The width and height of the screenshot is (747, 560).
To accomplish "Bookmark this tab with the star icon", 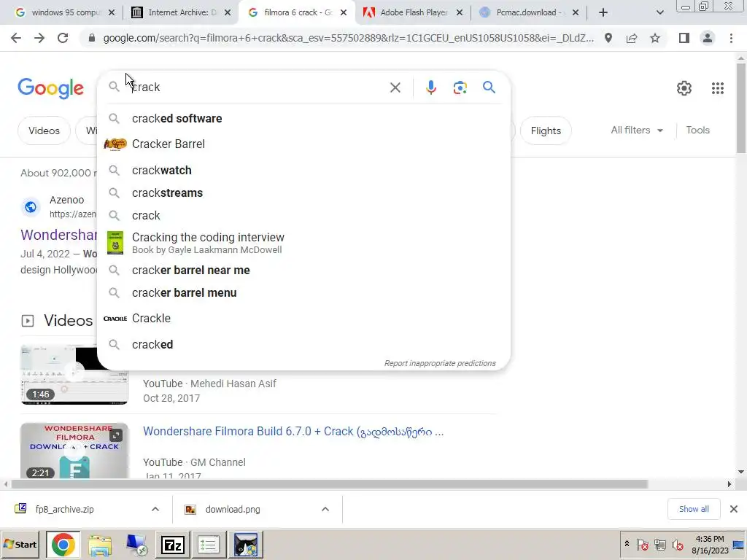I will pos(655,38).
